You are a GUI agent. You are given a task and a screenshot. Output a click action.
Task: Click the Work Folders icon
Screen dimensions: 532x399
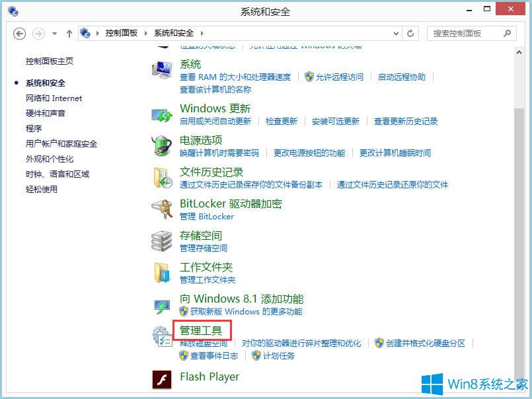pyautogui.click(x=162, y=273)
